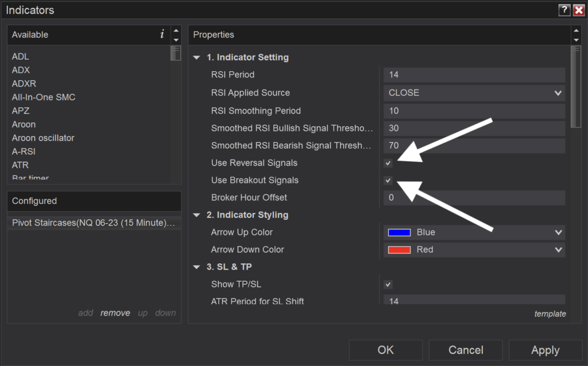
Task: Click the Apply button
Action: tap(546, 350)
